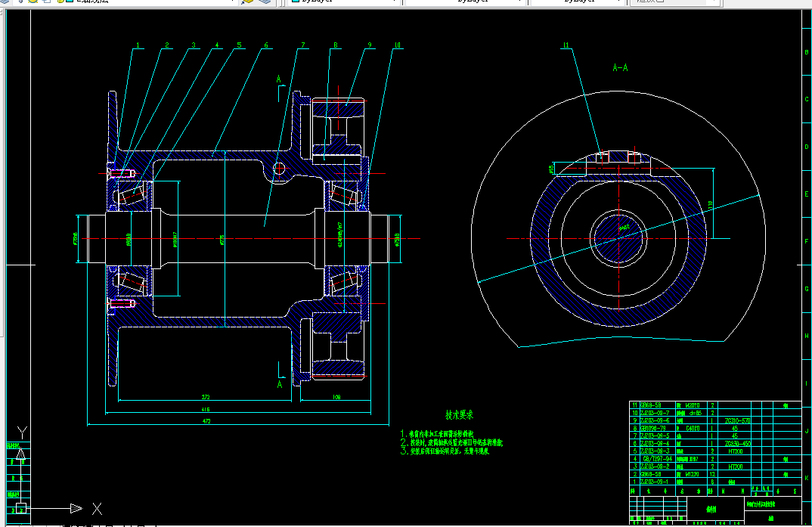Select border zone letter B
The height and width of the screenshot is (527, 812).
(x=806, y=52)
